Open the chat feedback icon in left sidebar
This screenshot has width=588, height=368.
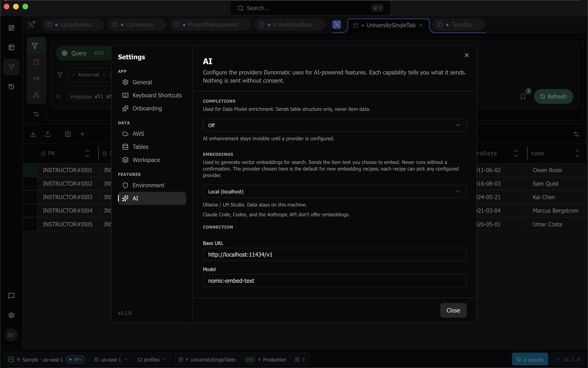(x=11, y=296)
